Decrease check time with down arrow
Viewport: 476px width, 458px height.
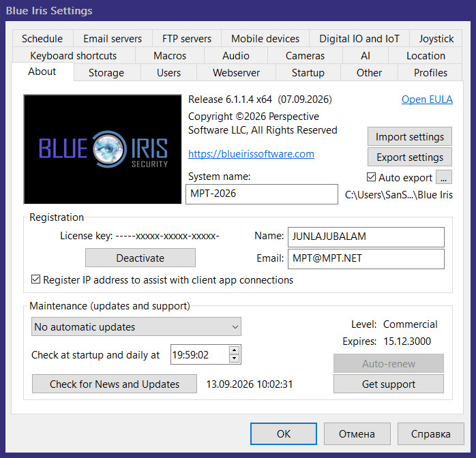[x=234, y=358]
